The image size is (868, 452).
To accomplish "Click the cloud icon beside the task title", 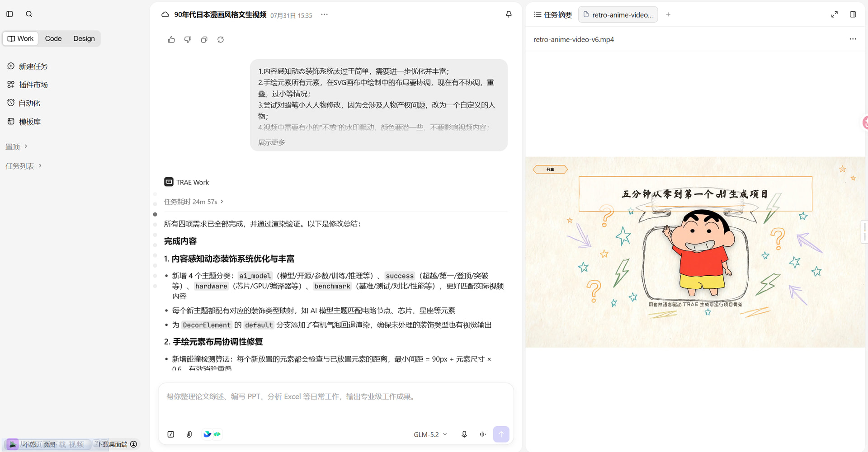I will pyautogui.click(x=165, y=14).
